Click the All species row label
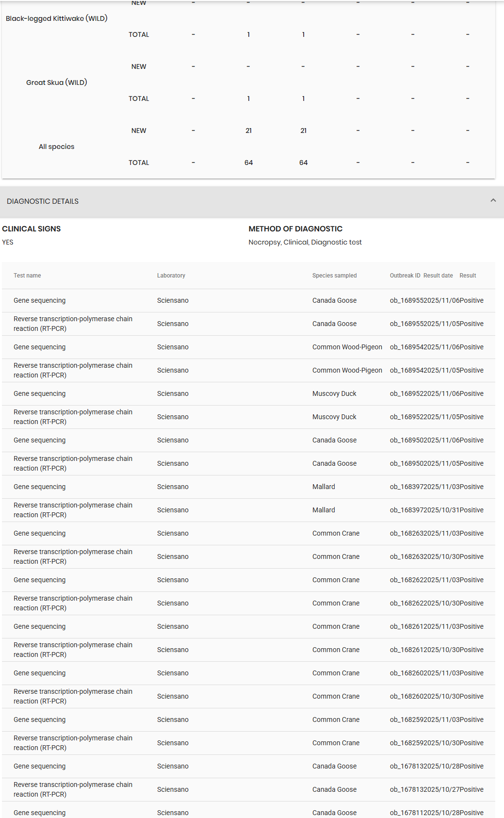504x818 pixels. click(x=57, y=147)
